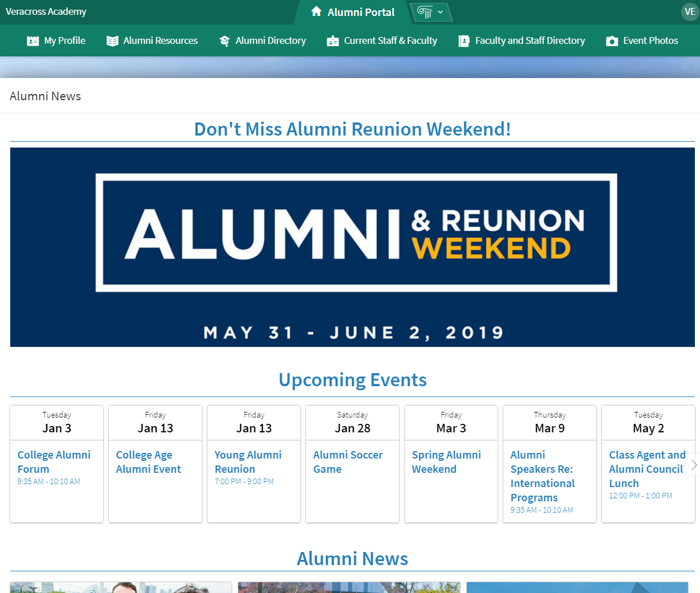Select the My Profile card icon
The image size is (700, 593).
click(x=32, y=40)
